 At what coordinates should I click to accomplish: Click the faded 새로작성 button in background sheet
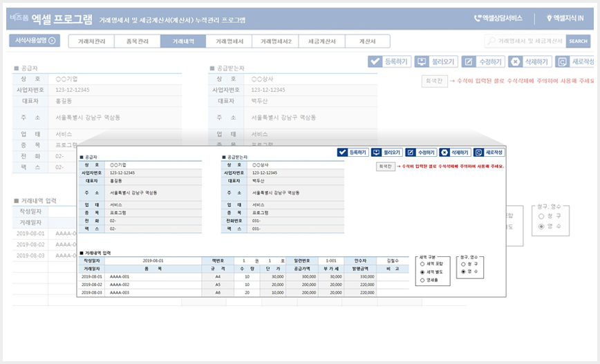[x=574, y=61]
